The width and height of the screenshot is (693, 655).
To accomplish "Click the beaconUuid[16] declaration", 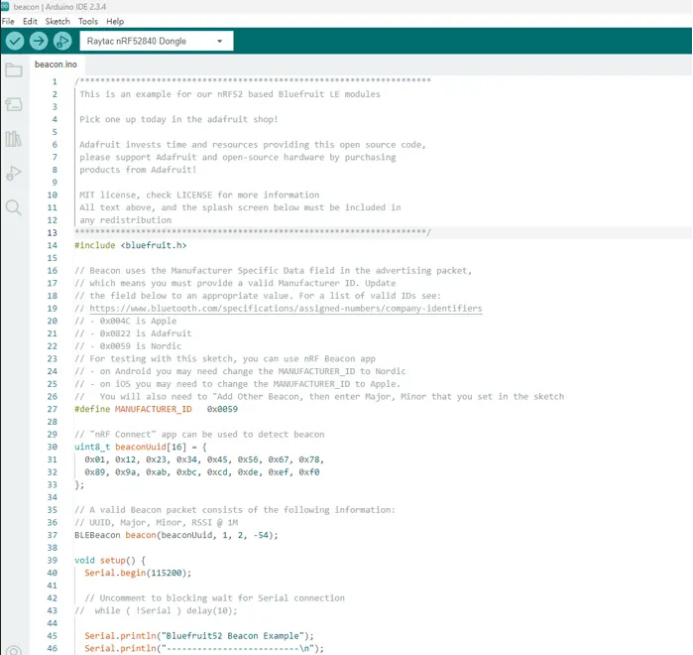I will 140,447.
